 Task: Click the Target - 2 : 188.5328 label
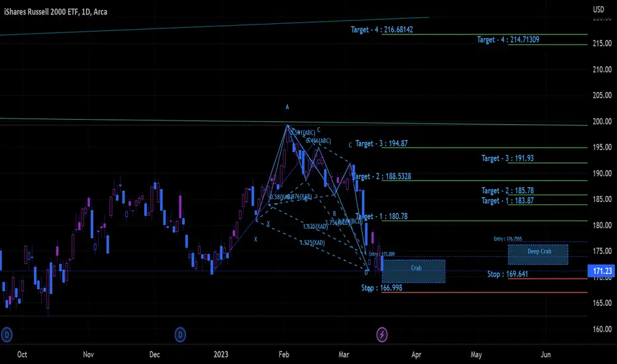click(382, 176)
